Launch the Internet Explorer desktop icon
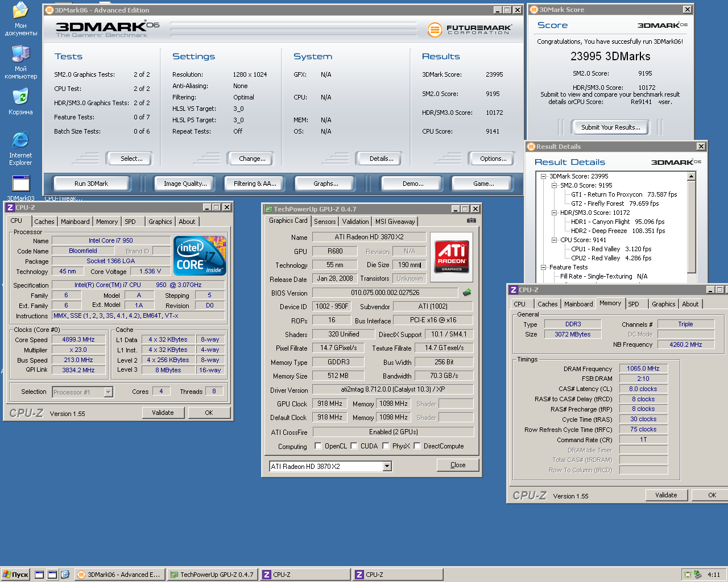Screen dimensions: 728x582 [x=20, y=148]
